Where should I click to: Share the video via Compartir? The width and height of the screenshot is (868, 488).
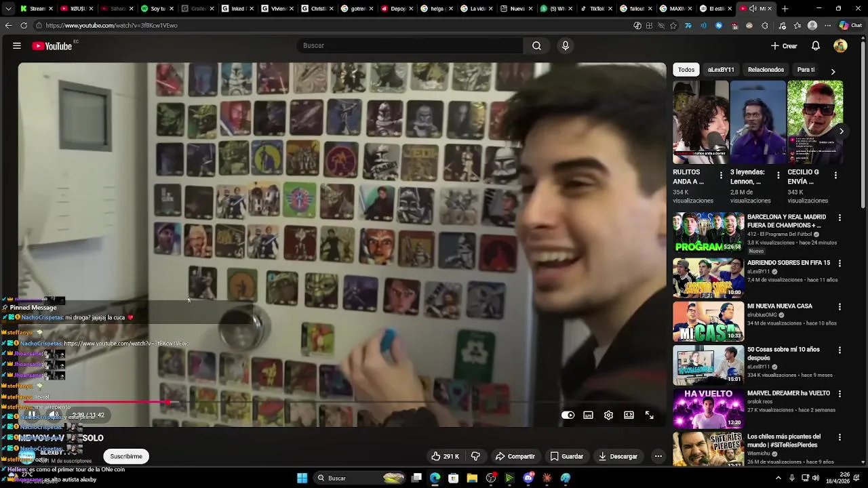[515, 456]
